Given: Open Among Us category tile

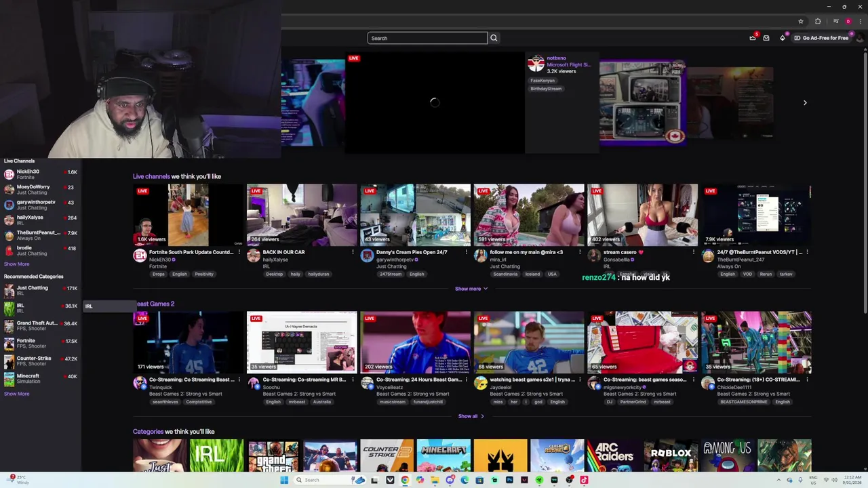Looking at the screenshot, I should click(728, 455).
